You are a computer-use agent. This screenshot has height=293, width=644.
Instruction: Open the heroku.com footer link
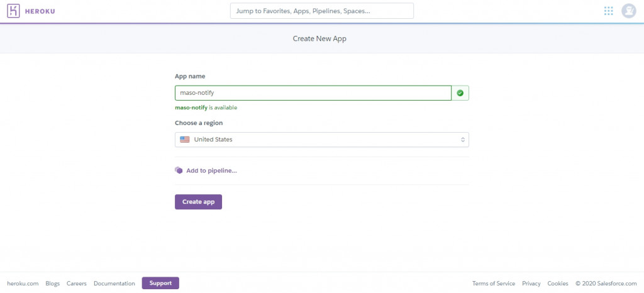coord(23,284)
